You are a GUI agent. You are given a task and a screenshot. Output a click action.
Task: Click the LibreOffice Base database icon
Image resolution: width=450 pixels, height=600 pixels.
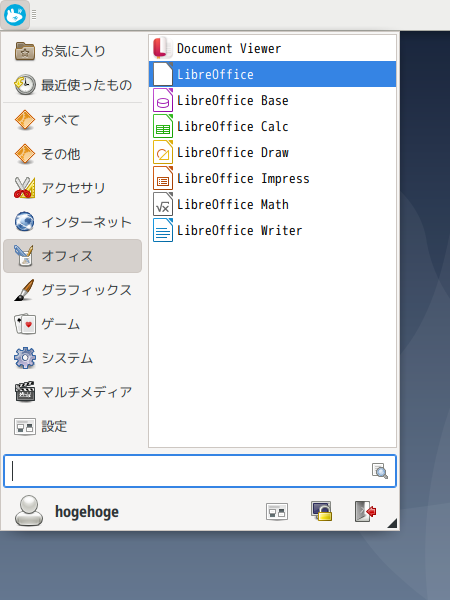click(163, 100)
